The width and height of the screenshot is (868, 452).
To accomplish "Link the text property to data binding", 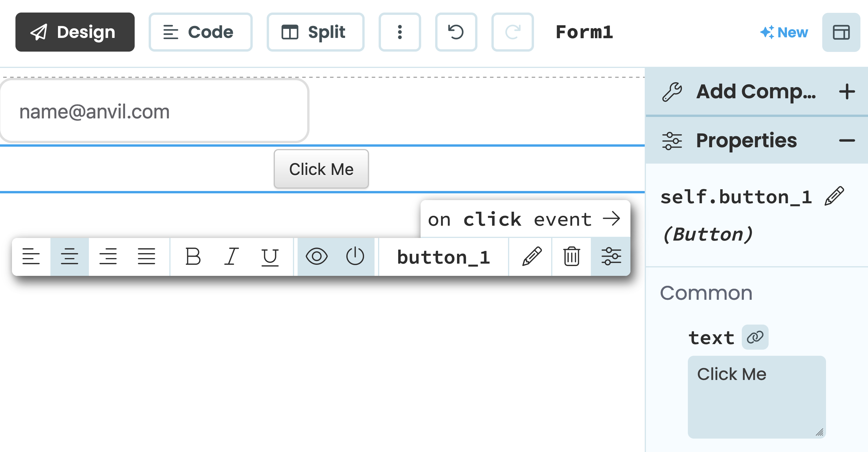I will pos(754,337).
